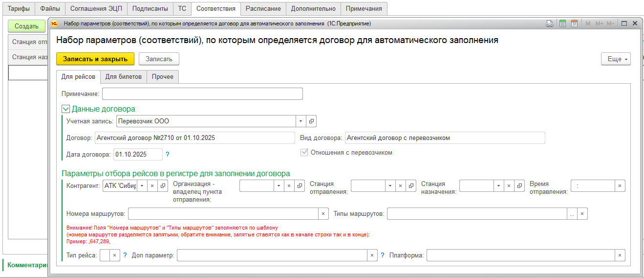Show the help hint for Тип рейса
The width and height of the screenshot is (644, 278).
pyautogui.click(x=125, y=255)
